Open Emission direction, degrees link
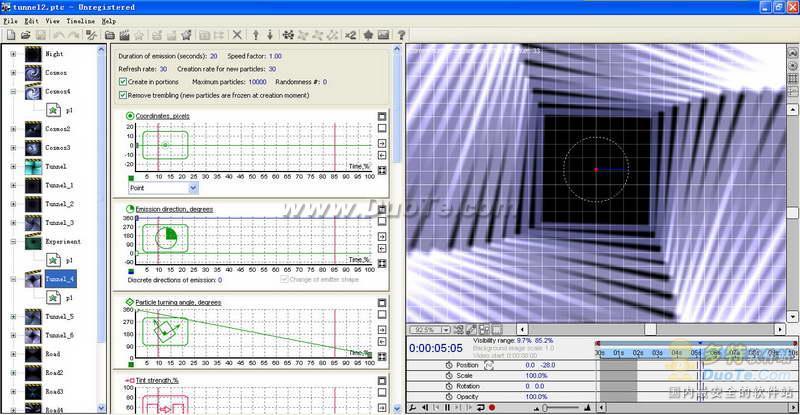The image size is (800, 415). pyautogui.click(x=174, y=209)
